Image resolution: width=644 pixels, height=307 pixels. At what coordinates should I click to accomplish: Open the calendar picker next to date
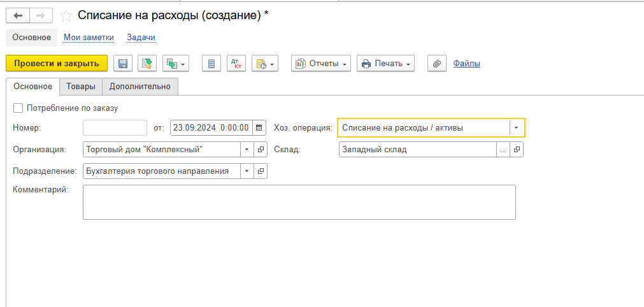tap(259, 127)
